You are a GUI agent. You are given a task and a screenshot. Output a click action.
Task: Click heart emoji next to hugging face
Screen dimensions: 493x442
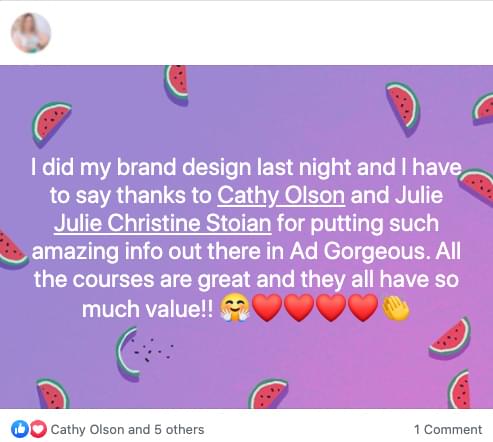click(x=267, y=307)
